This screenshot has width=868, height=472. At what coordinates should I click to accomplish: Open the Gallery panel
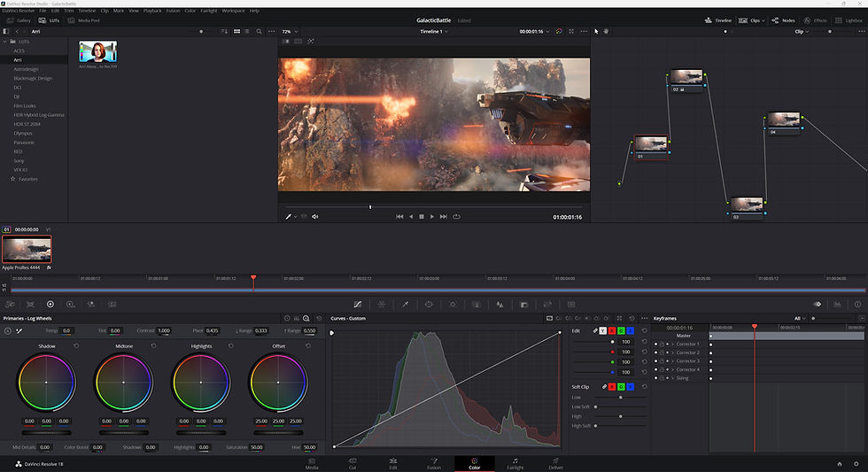[19, 20]
